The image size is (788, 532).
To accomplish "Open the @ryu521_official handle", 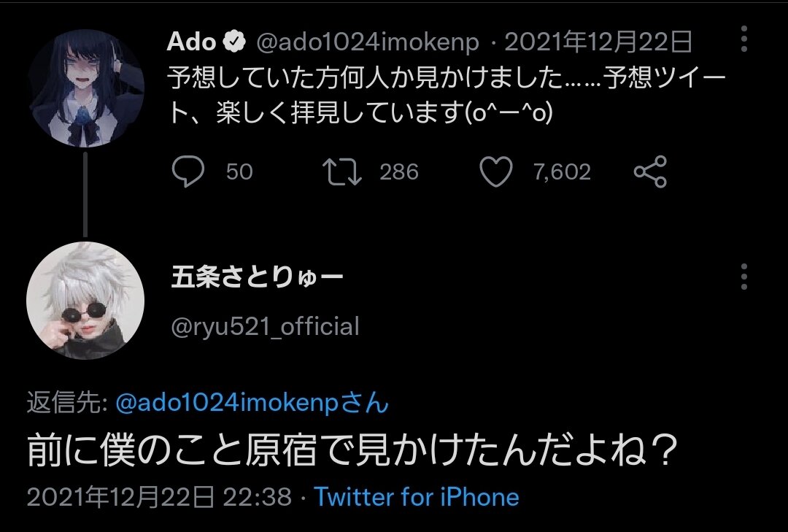I will click(264, 326).
